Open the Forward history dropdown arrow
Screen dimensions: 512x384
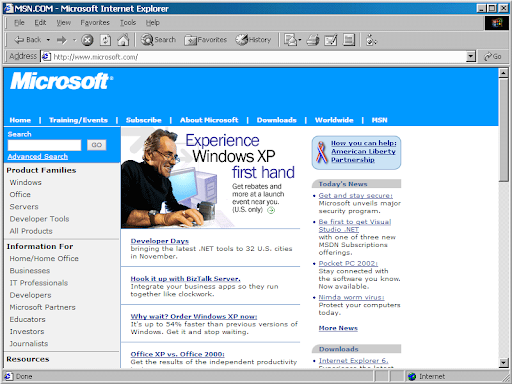[75, 40]
